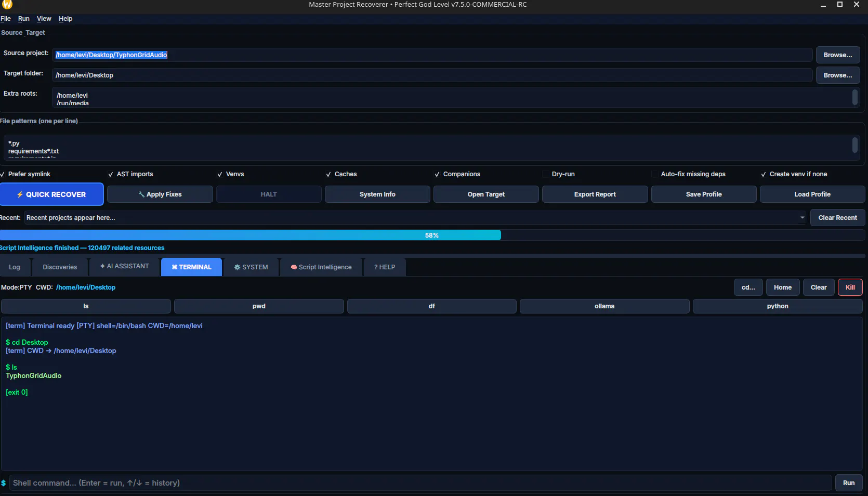Switch to the Discoveries tab

point(60,267)
